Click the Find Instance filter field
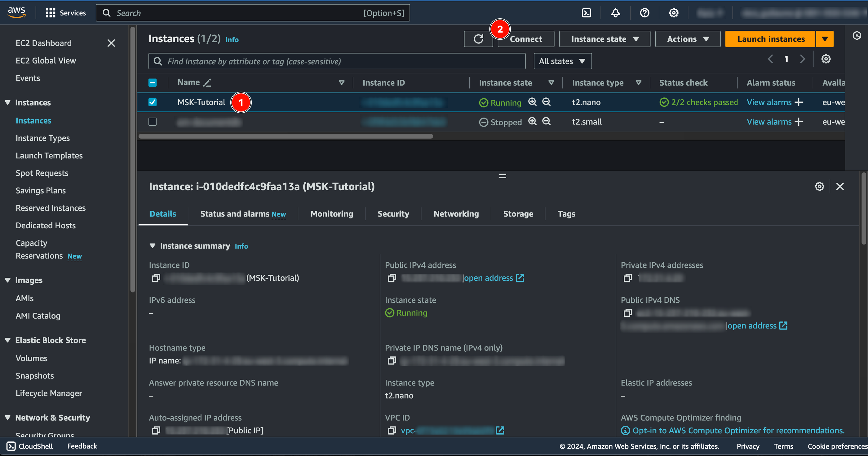The height and width of the screenshot is (456, 868). 337,61
